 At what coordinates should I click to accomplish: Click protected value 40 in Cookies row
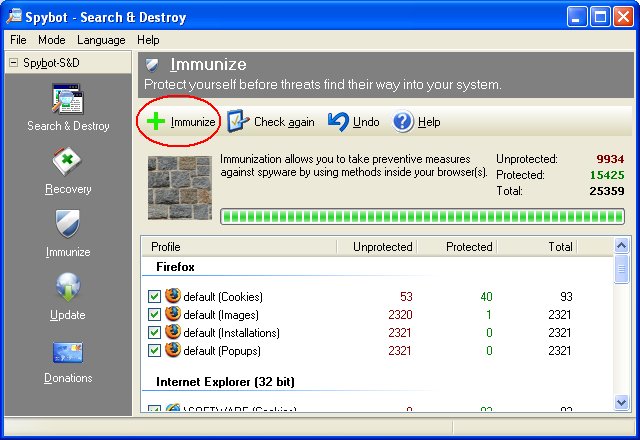point(486,296)
